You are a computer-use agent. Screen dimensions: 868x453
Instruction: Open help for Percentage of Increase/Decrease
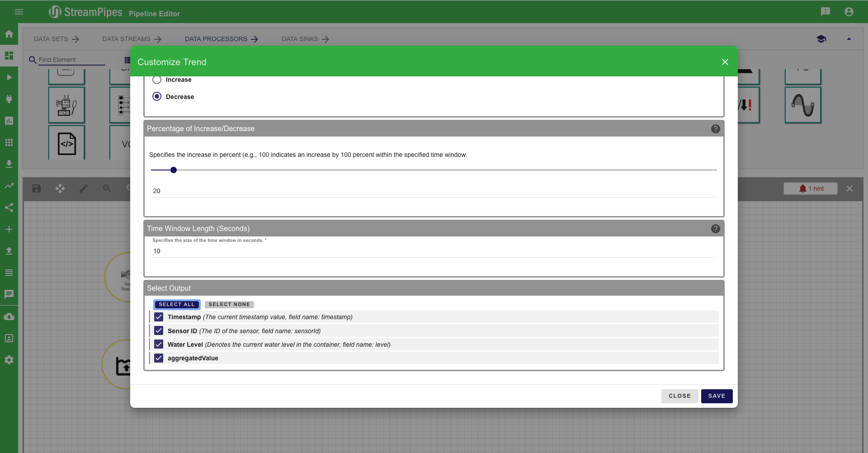(715, 129)
